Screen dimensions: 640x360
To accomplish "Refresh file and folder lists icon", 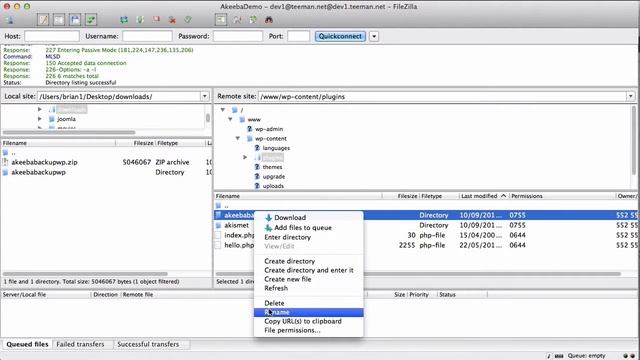I will (124, 20).
